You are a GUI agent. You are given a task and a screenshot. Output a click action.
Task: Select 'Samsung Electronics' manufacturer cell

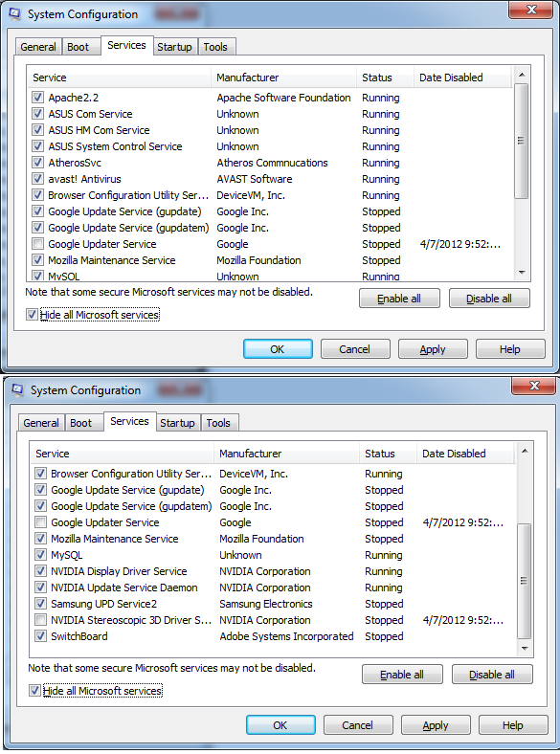(266, 604)
